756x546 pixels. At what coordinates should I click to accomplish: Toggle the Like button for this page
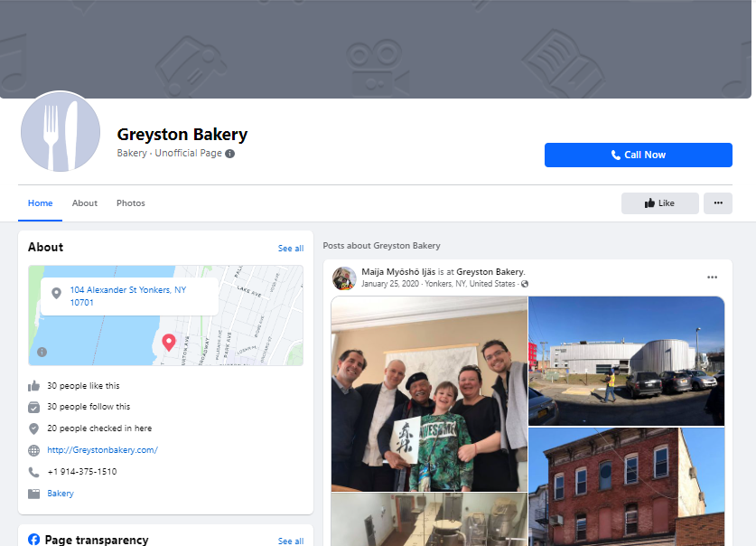(659, 203)
